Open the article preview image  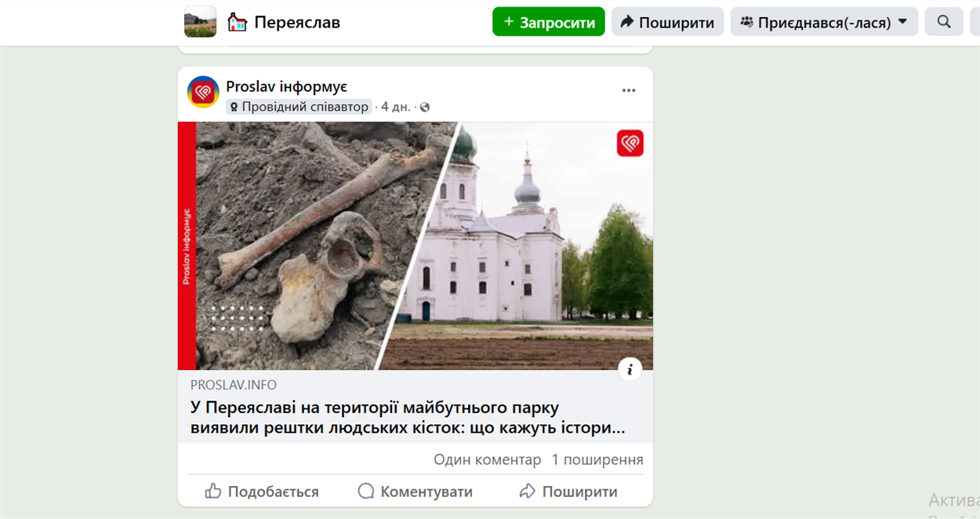click(416, 246)
